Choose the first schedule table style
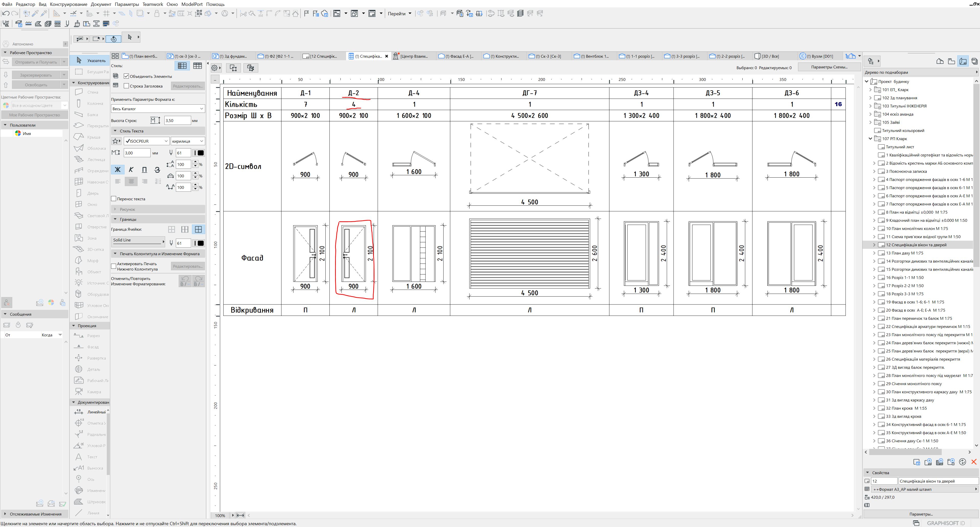 [x=182, y=66]
